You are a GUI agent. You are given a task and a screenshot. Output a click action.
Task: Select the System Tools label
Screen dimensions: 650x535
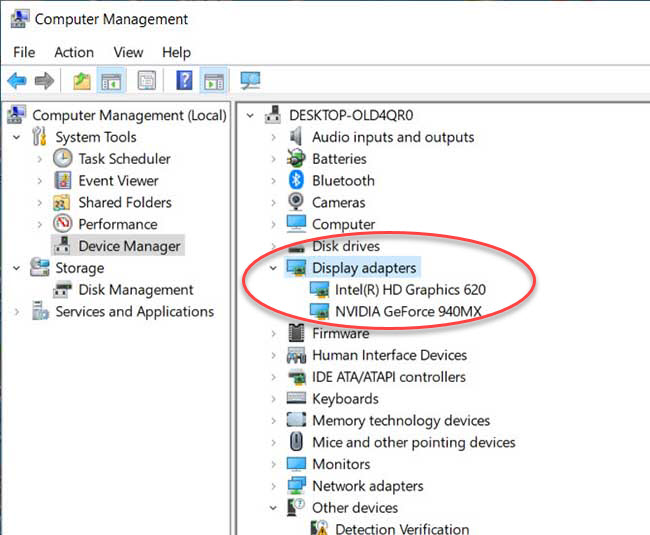96,137
